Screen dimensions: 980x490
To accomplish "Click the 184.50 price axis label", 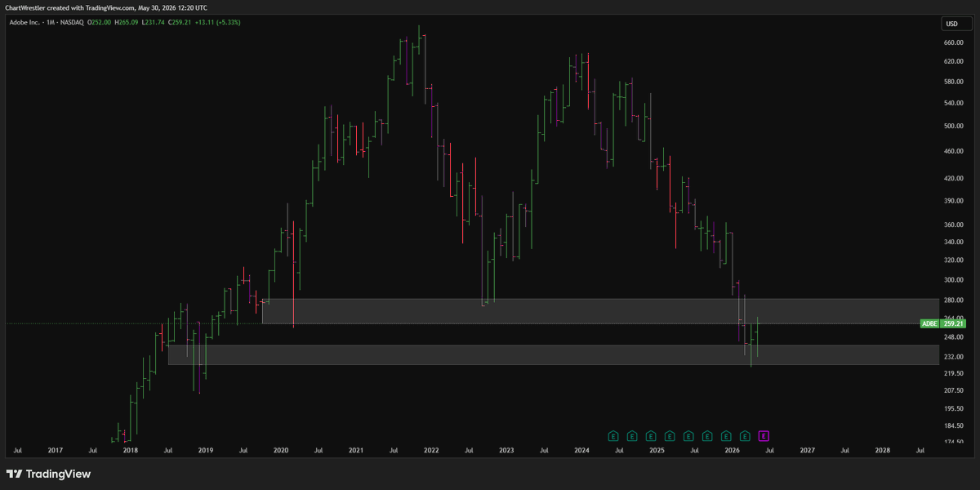I will (x=955, y=426).
